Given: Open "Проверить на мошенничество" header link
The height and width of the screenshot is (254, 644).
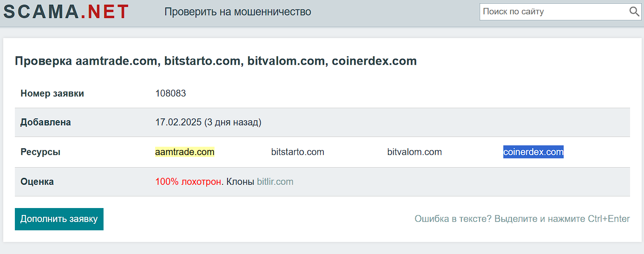Looking at the screenshot, I should pyautogui.click(x=238, y=12).
